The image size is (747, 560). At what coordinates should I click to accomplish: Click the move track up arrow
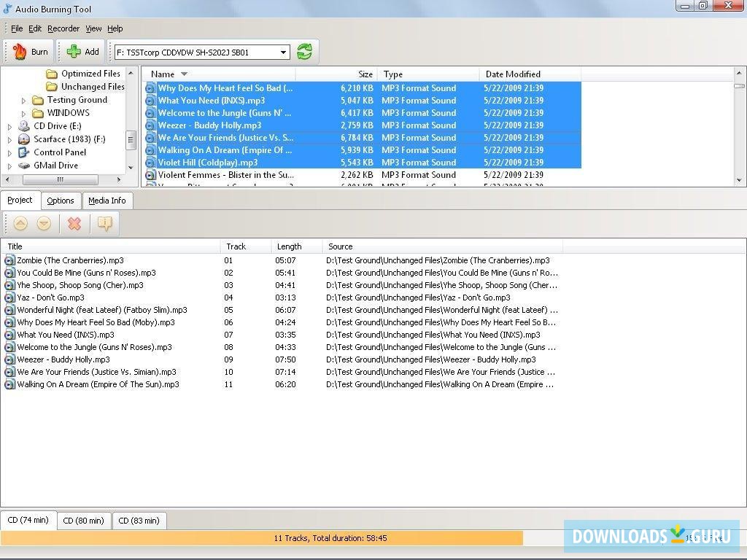point(20,223)
